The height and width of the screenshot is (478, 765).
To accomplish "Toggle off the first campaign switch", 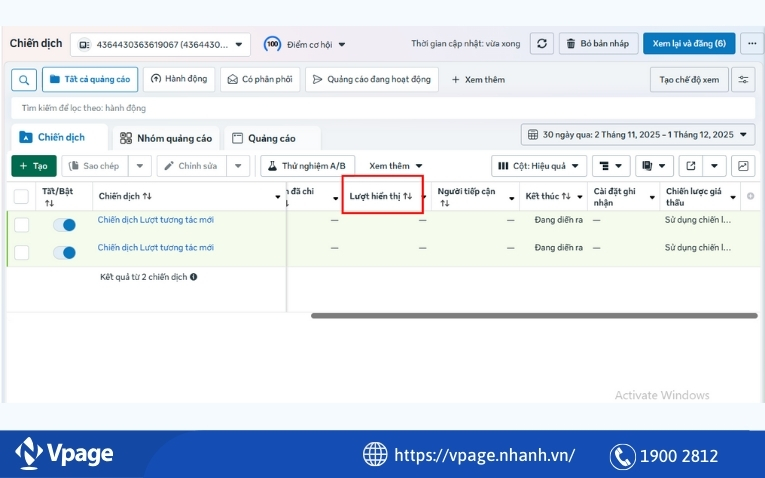I will [64, 225].
